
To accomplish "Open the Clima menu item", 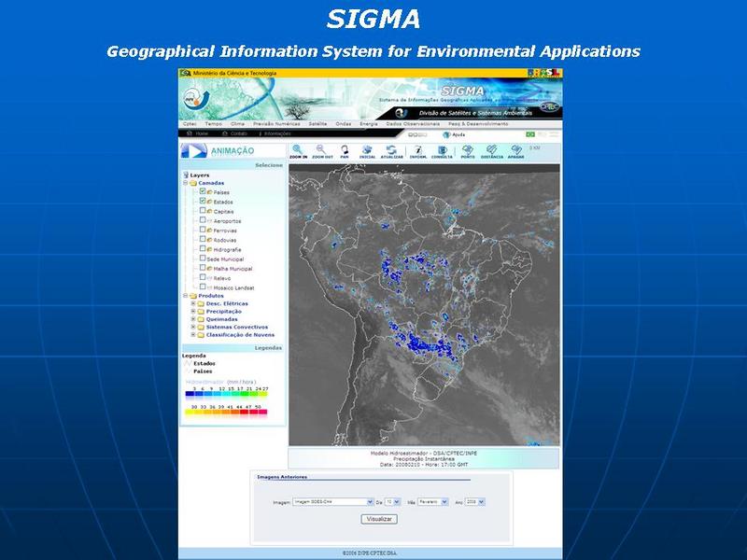I will pyautogui.click(x=237, y=124).
